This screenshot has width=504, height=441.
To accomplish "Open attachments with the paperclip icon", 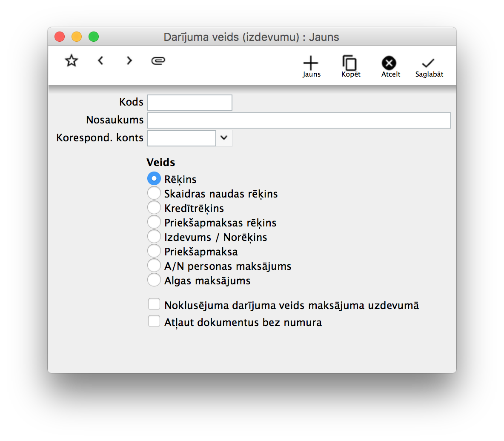I will point(158,61).
